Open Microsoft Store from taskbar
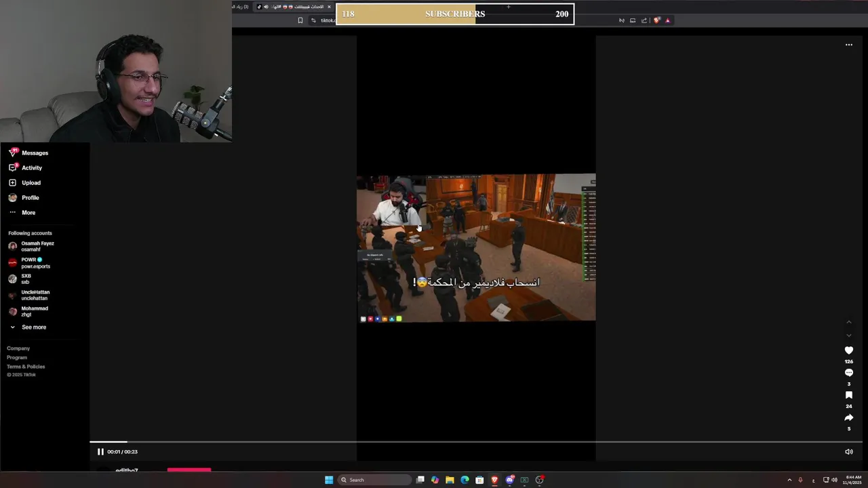The image size is (868, 488). click(479, 480)
